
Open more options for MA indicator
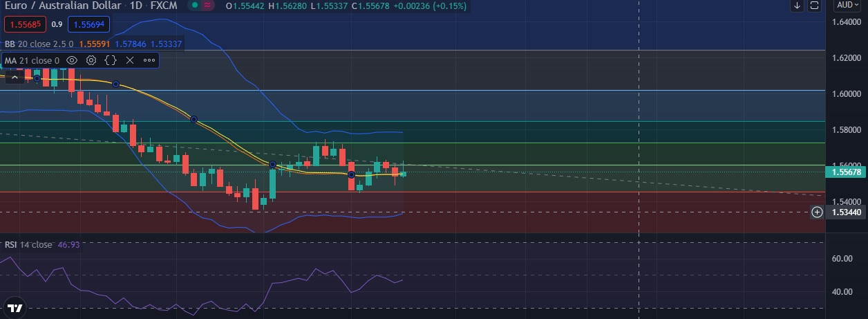[149, 60]
